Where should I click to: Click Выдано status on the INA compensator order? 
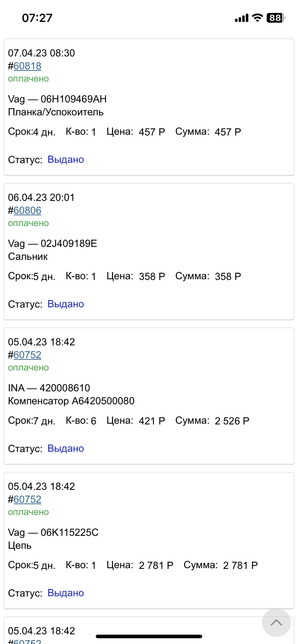pos(66,448)
